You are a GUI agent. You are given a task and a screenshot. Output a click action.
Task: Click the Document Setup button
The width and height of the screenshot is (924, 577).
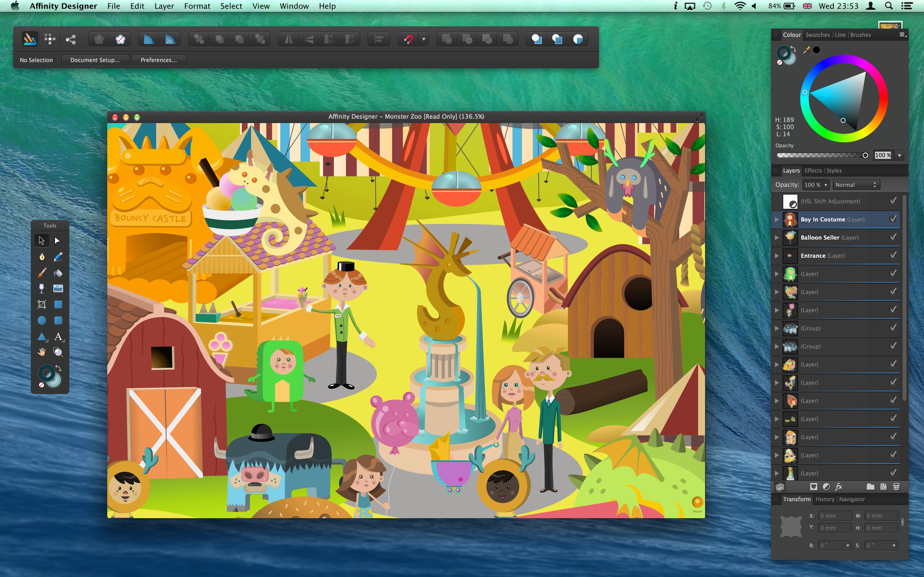[95, 60]
